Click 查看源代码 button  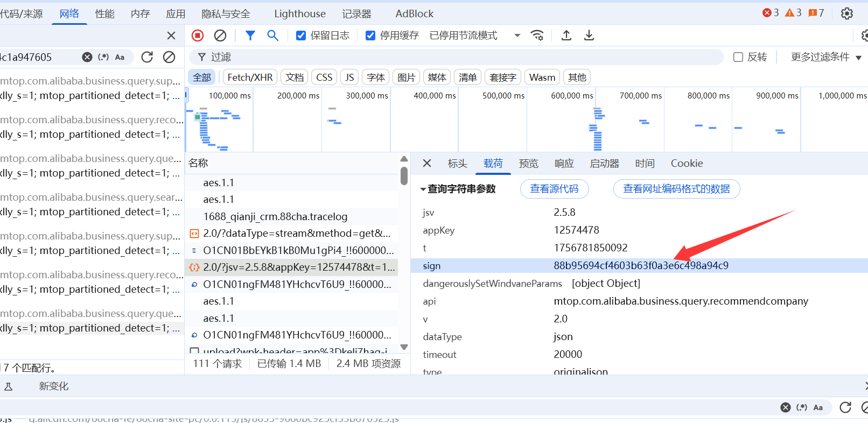click(555, 189)
